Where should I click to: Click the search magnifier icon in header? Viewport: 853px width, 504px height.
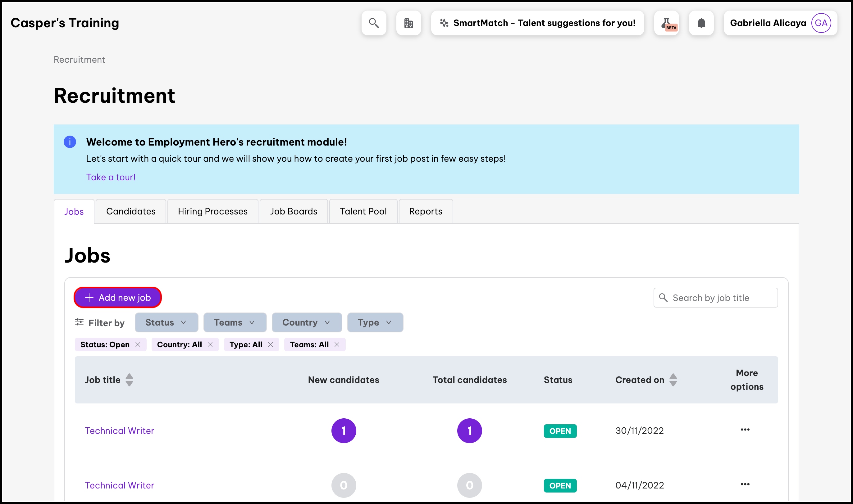pyautogui.click(x=374, y=23)
